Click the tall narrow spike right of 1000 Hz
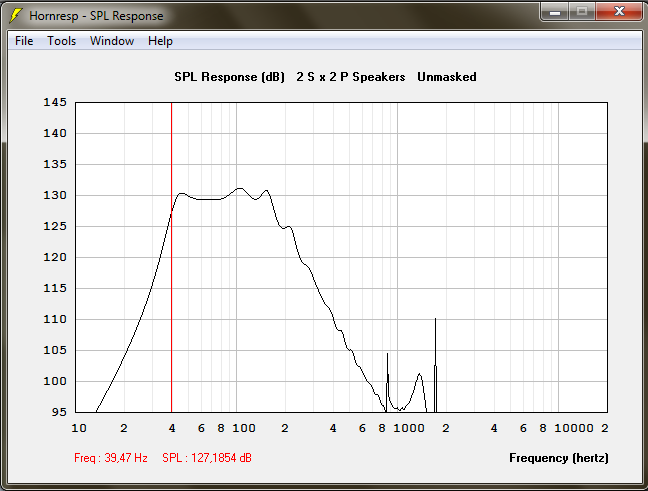 [435, 360]
